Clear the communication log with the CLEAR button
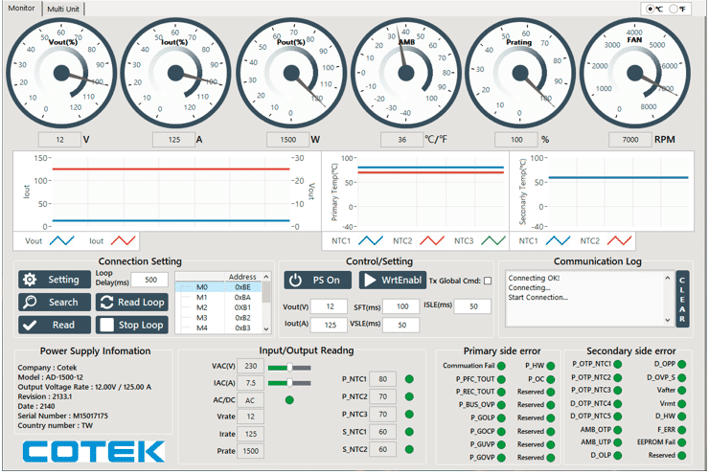This screenshot has width=709, height=474. pyautogui.click(x=682, y=299)
